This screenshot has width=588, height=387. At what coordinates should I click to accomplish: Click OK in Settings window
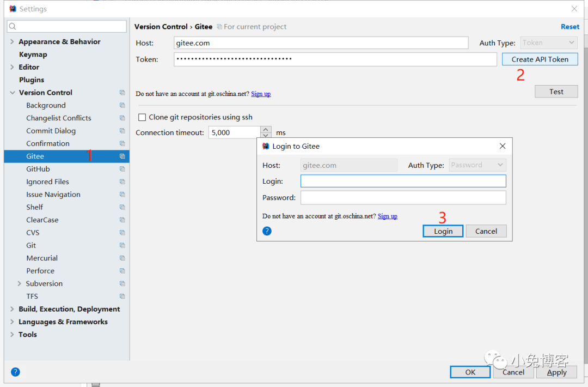pos(470,372)
